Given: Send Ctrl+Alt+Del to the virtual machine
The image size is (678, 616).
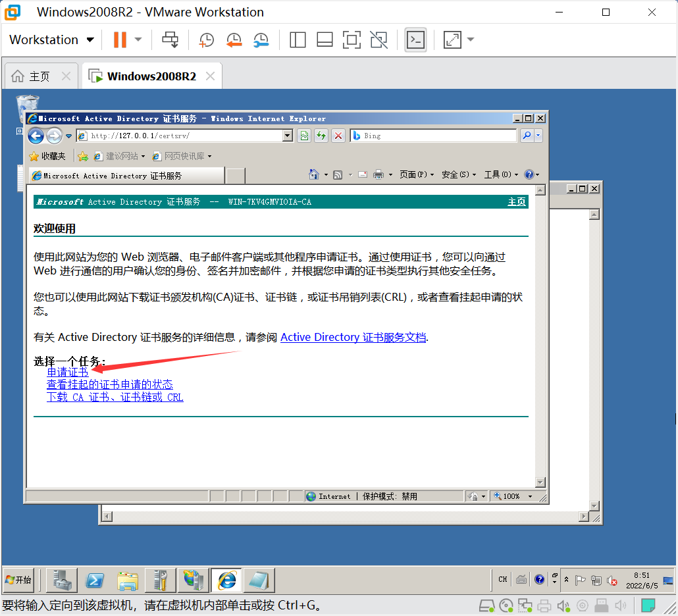Looking at the screenshot, I should tap(170, 39).
